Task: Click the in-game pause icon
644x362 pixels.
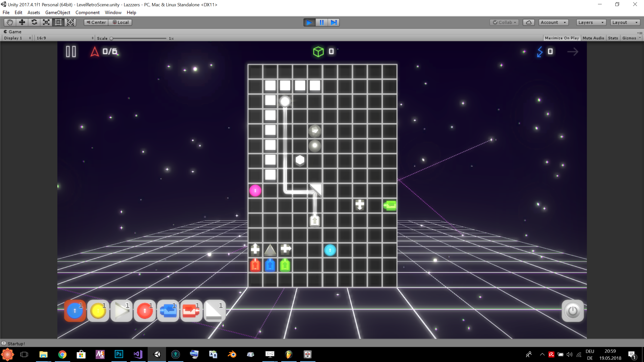Action: (x=71, y=52)
